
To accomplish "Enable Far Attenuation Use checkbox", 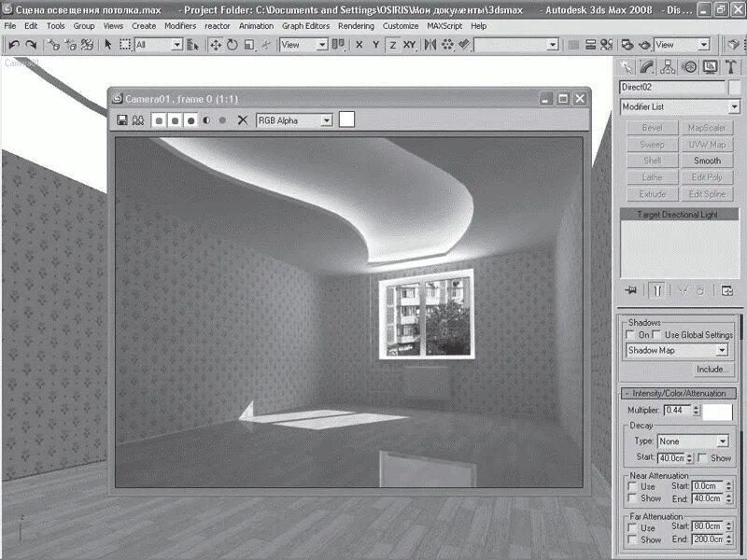I will [x=633, y=527].
